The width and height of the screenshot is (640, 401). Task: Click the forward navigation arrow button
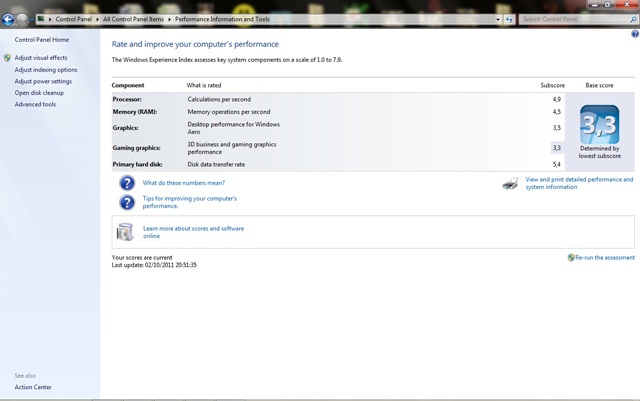(22, 19)
